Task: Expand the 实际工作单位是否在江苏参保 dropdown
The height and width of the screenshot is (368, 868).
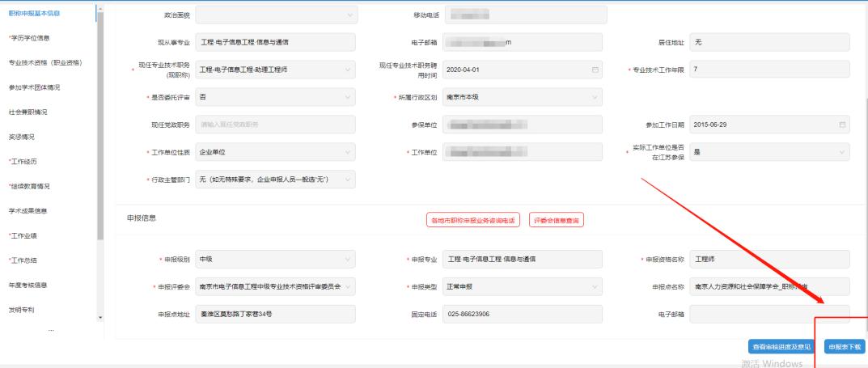Action: tap(769, 151)
